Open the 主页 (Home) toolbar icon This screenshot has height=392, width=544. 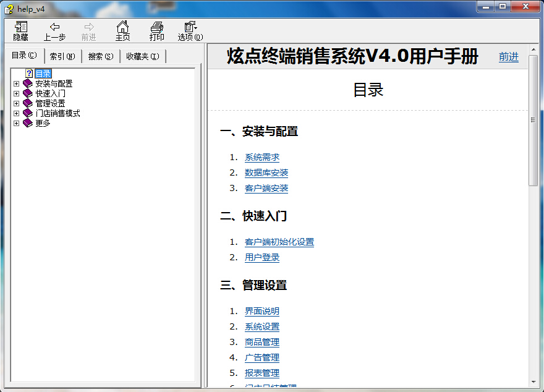click(x=122, y=27)
